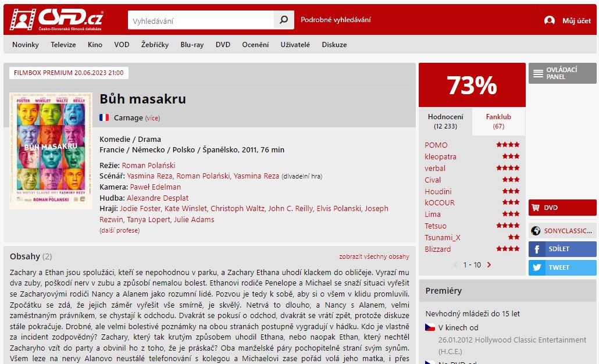
Task: Open director Roman Polański's page
Action: 149,165
